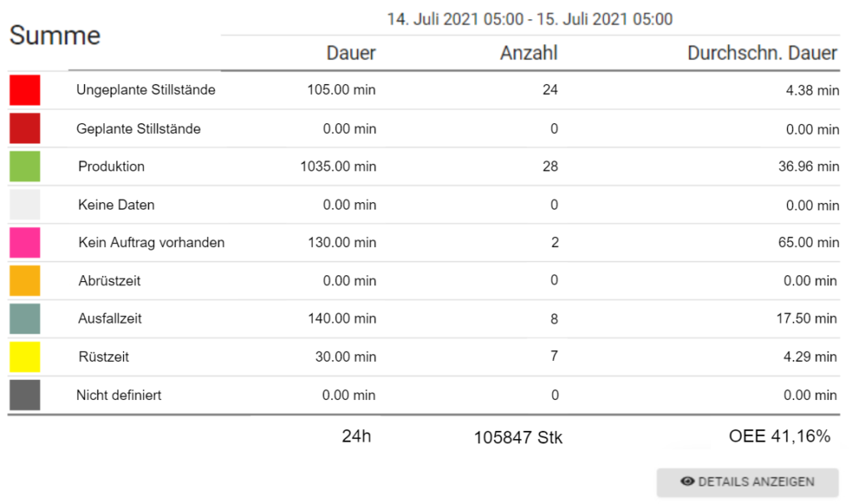Image resolution: width=852 pixels, height=504 pixels.
Task: Click the Durchschn. Dauer column header
Action: tap(762, 53)
